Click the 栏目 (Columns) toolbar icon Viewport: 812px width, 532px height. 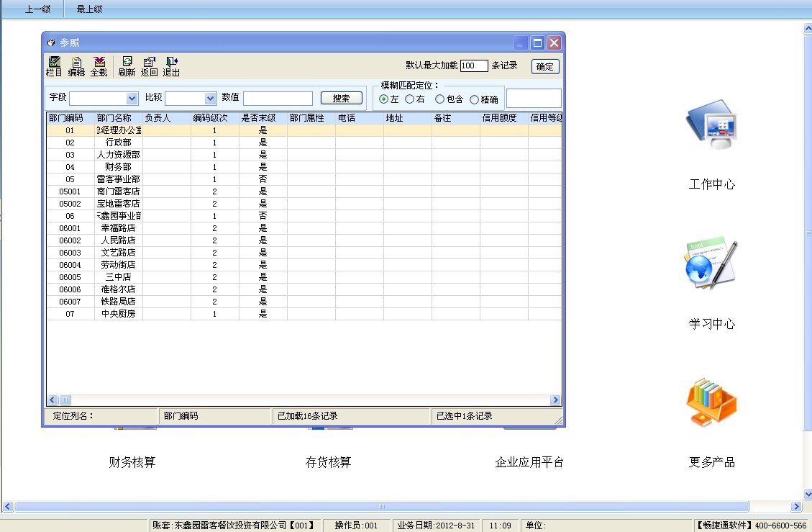pos(53,66)
